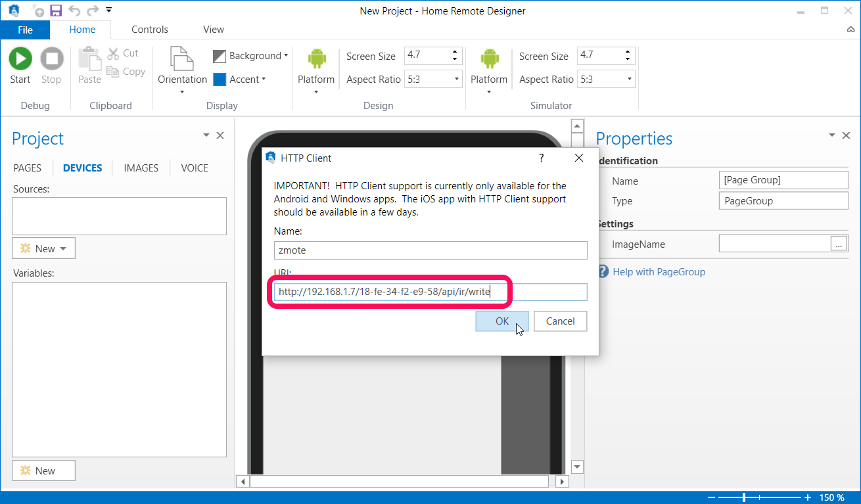861x504 pixels.
Task: Click the ImageName browse ellipsis button
Action: pyautogui.click(x=839, y=244)
